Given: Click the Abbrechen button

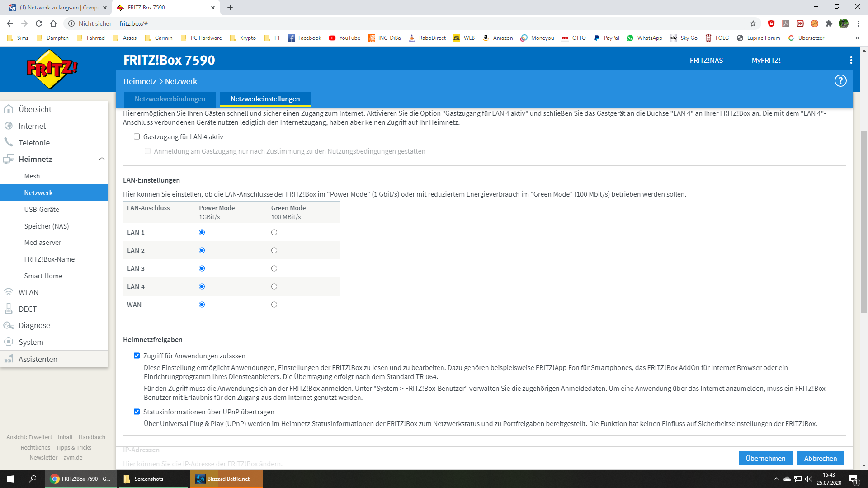Looking at the screenshot, I should pyautogui.click(x=820, y=458).
